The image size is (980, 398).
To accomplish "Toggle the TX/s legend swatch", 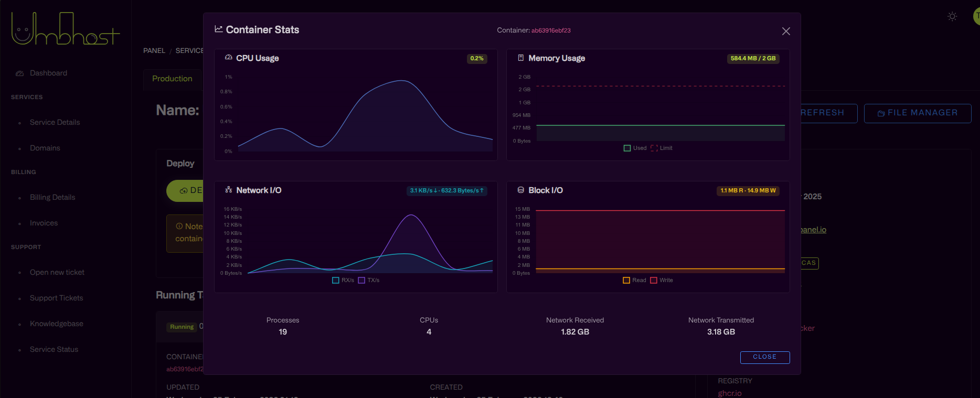I will click(x=361, y=281).
